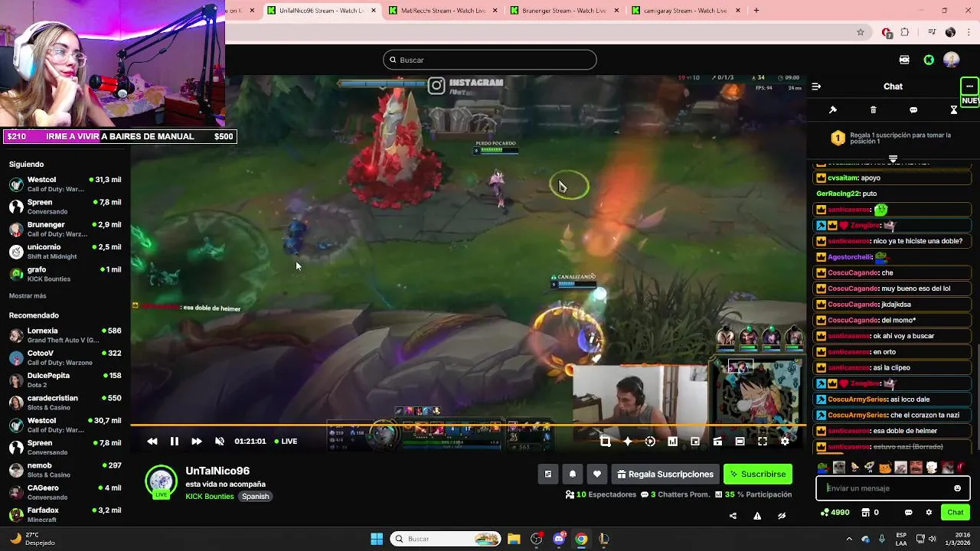
Task: Click the speech bubble icon in chat toolbar
Action: 913,110
